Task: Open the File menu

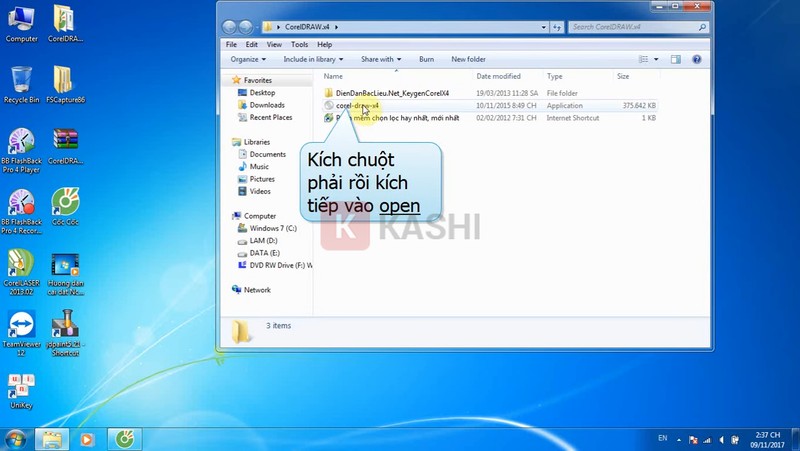Action: [x=231, y=44]
